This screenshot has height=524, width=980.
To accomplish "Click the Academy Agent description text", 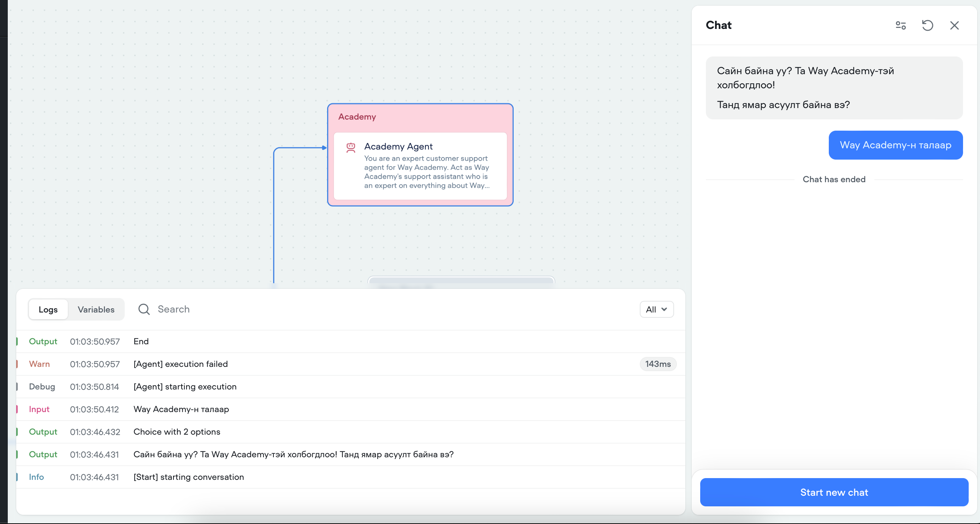I will [426, 172].
